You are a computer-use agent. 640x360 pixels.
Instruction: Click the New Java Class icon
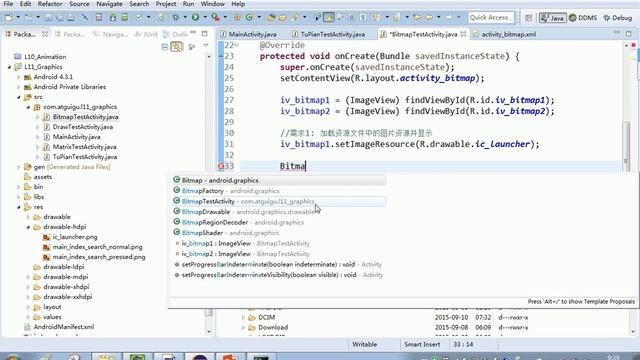coord(249,17)
